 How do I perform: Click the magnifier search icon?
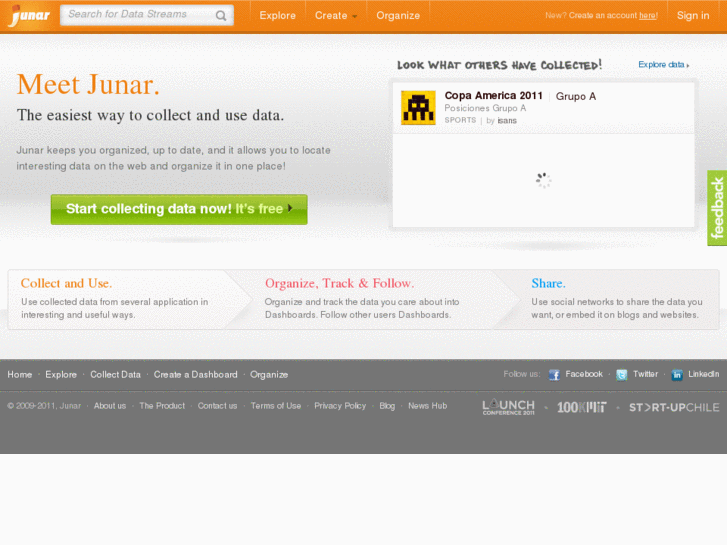pyautogui.click(x=221, y=16)
